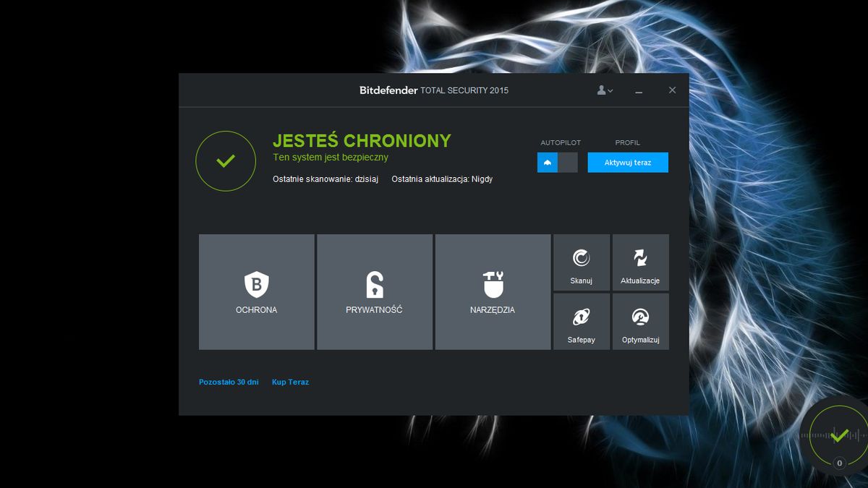The width and height of the screenshot is (868, 488).
Task: Click the Ostatnia aktualizacja: Nigdy text
Action: (442, 179)
